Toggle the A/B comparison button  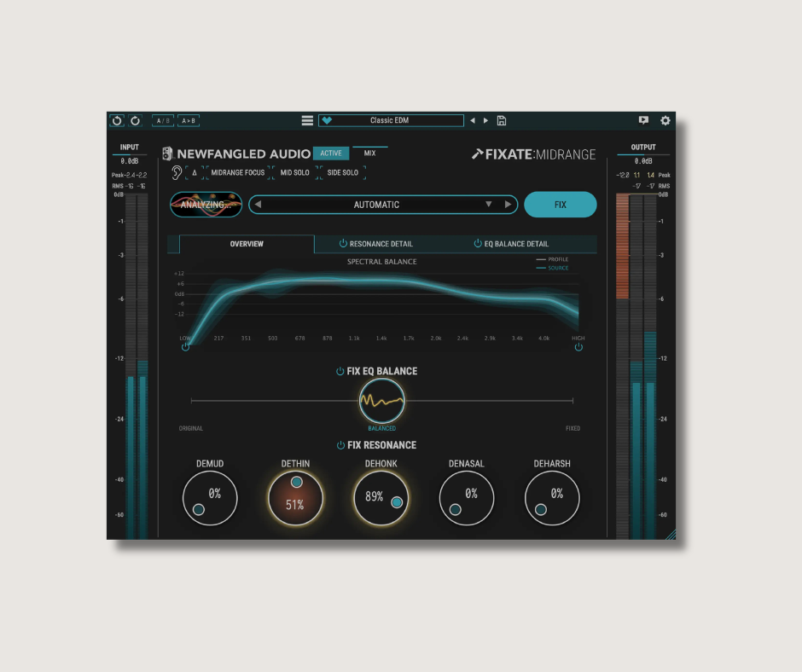coord(163,121)
